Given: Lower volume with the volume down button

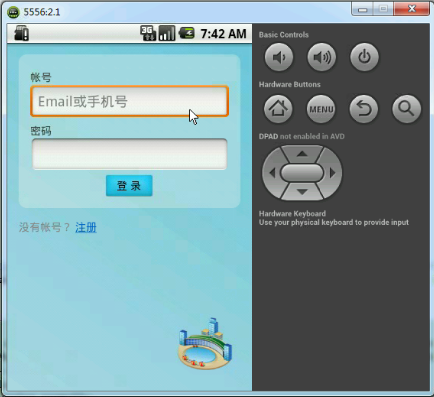Looking at the screenshot, I should (279, 57).
